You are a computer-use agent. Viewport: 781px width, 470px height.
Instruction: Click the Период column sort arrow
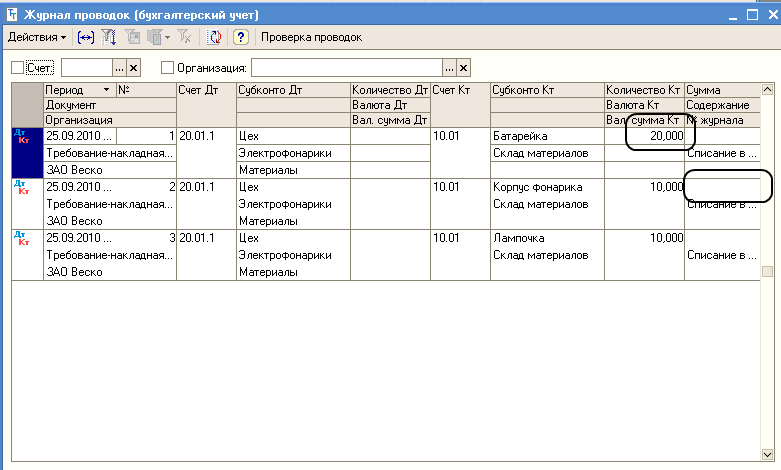point(106,90)
